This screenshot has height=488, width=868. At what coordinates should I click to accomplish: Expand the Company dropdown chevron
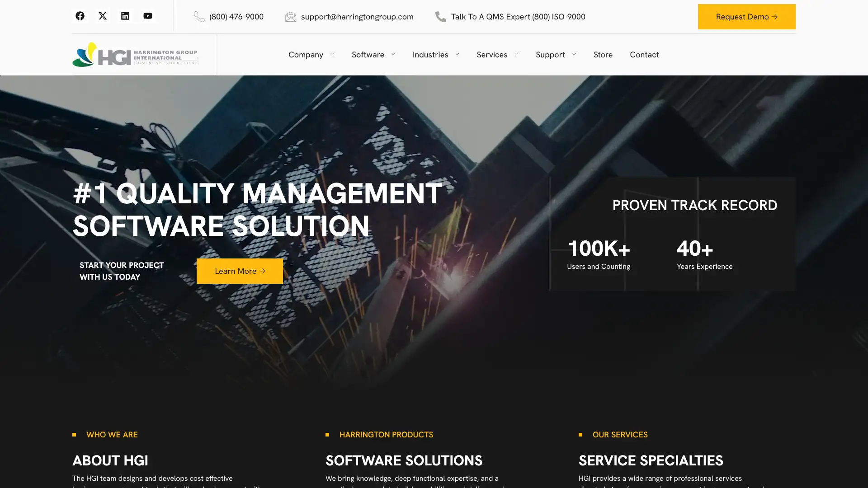332,54
